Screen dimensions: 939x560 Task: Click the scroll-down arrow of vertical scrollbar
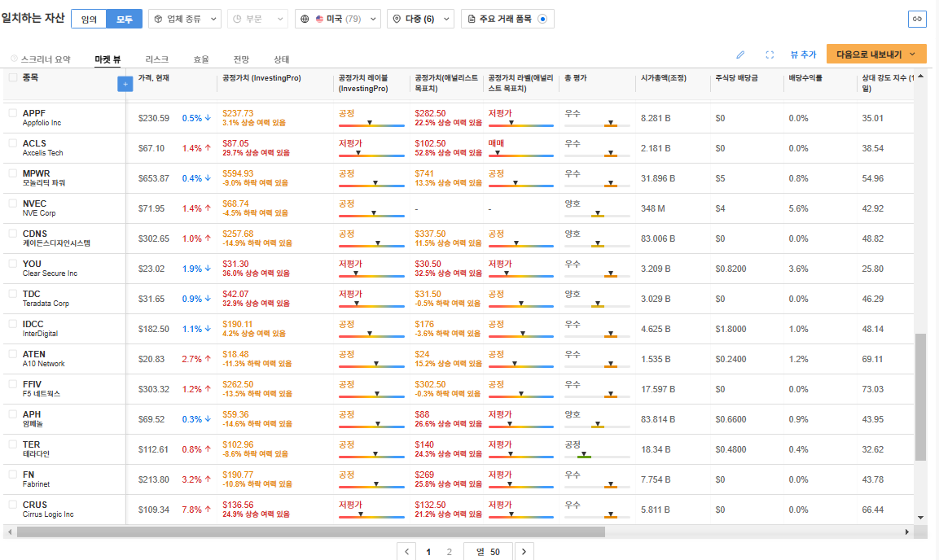(x=920, y=518)
